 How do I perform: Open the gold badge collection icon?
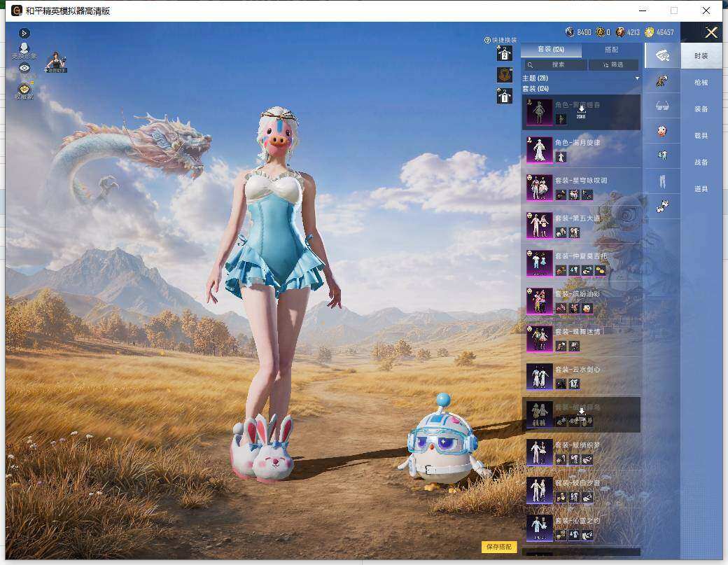click(x=24, y=90)
